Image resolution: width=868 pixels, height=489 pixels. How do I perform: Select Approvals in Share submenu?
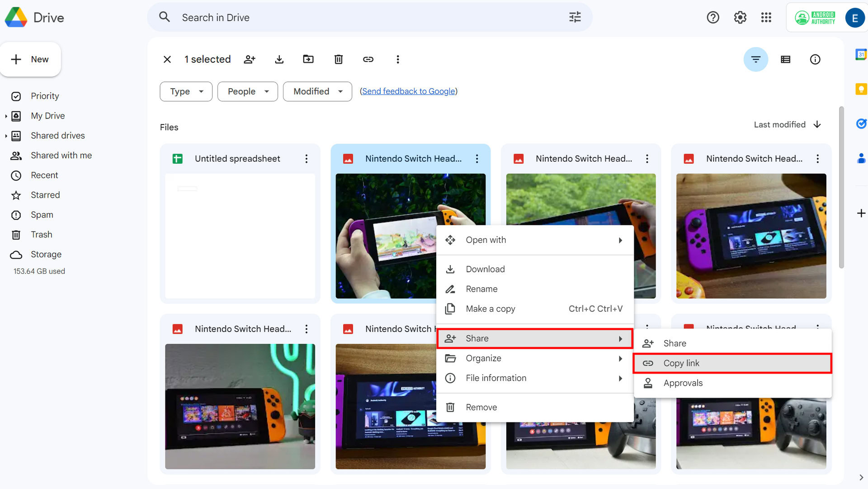pos(732,383)
